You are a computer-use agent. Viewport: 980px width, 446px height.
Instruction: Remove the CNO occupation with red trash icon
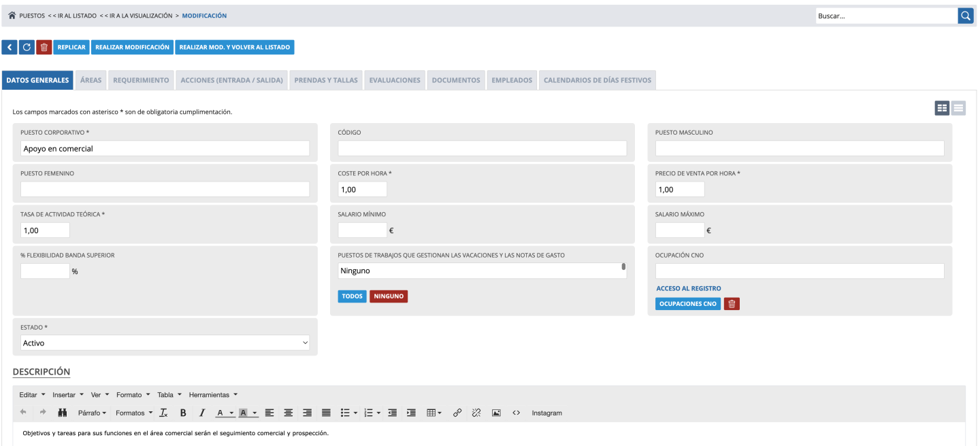(732, 304)
